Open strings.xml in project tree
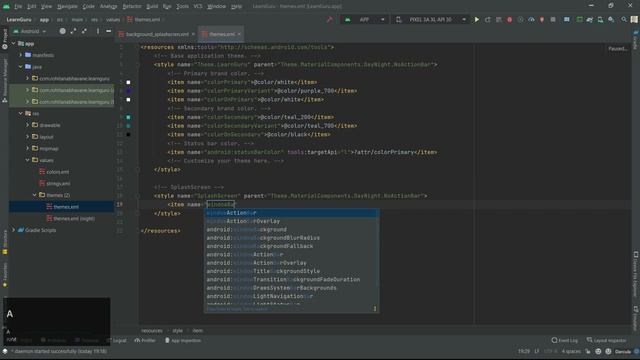This screenshot has width=640, height=360. tap(58, 184)
